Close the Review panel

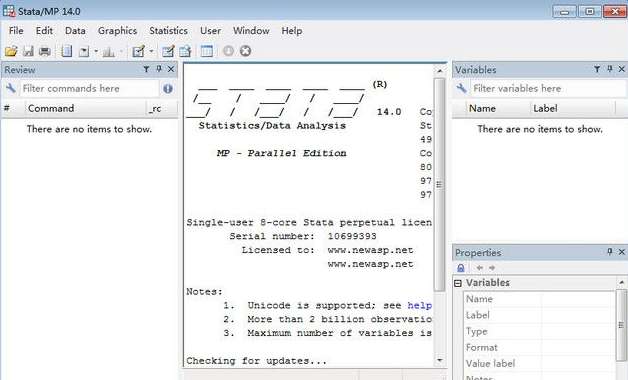(171, 69)
